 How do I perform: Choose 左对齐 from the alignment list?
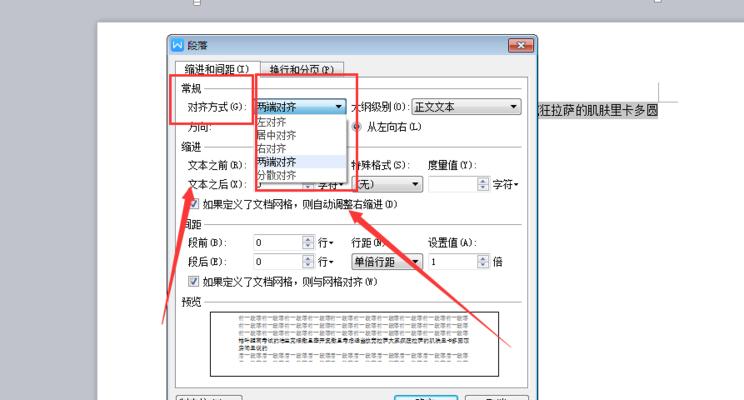click(301, 122)
